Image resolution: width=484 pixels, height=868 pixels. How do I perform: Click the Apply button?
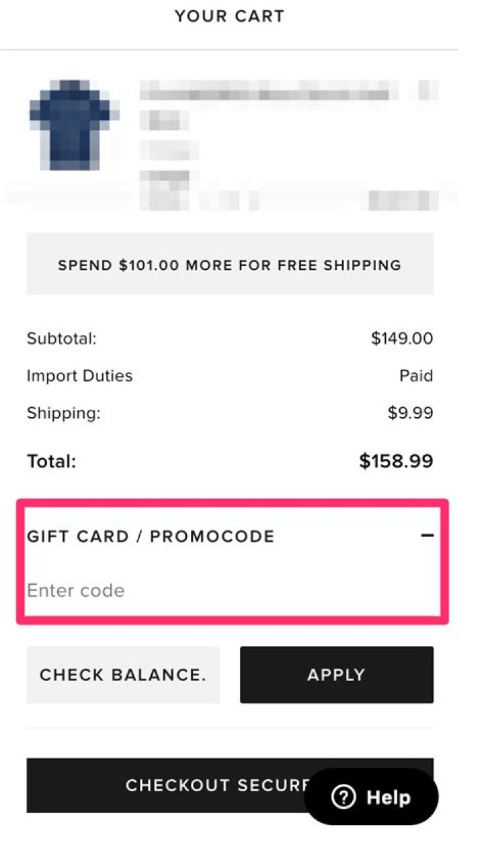(336, 674)
